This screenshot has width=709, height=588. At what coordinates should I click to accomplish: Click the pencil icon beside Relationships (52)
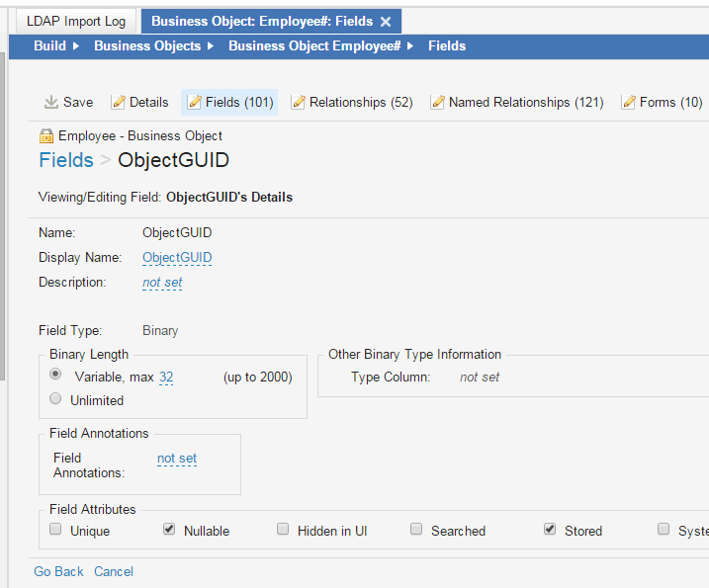(298, 102)
